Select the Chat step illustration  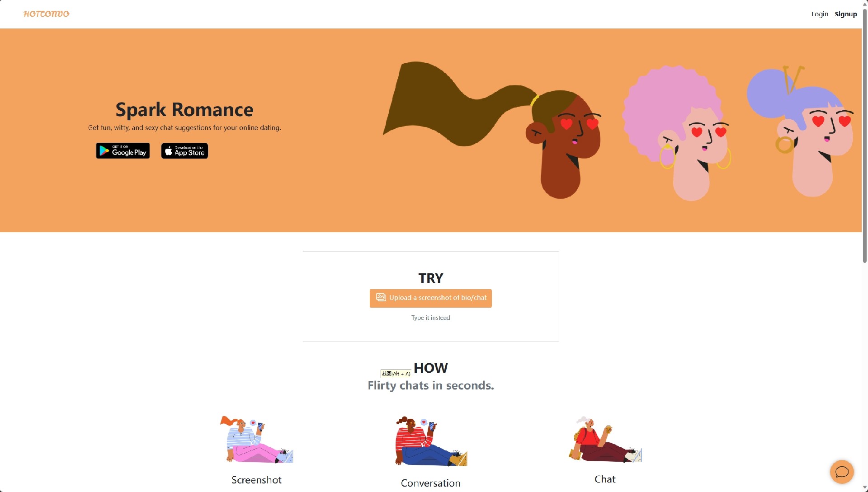(x=605, y=439)
